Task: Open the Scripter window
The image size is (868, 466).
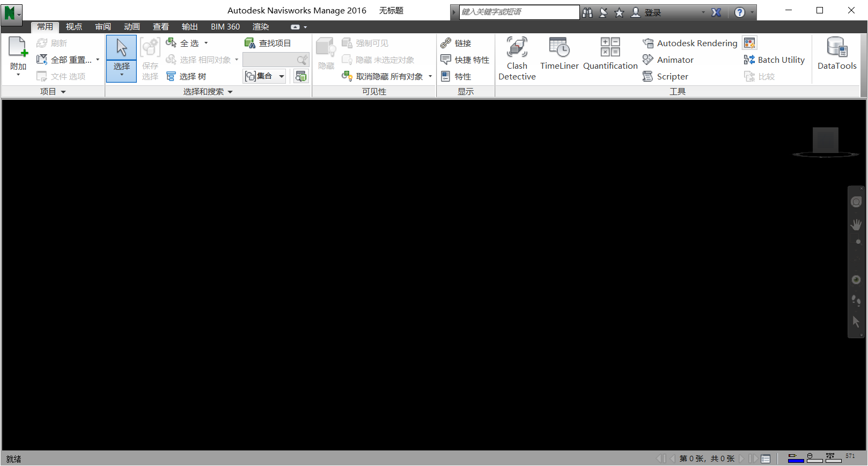Action: (665, 76)
